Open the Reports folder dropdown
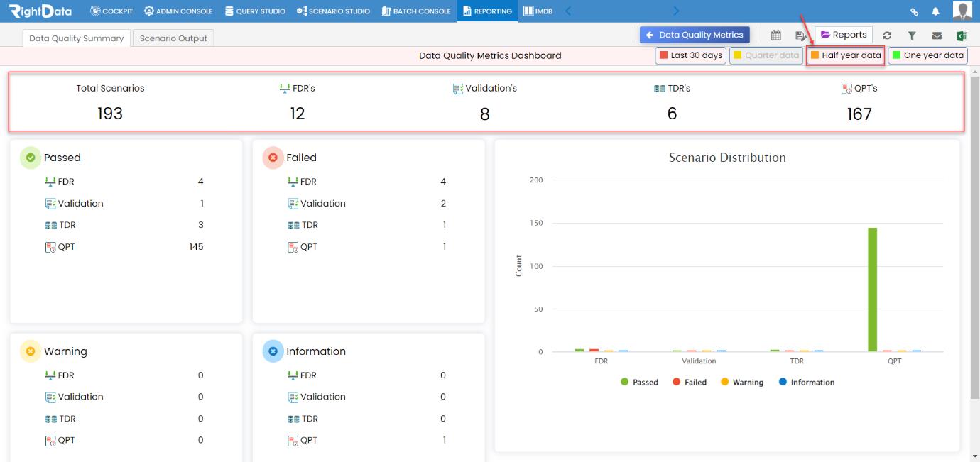Screen dimensions: 980x462 tap(844, 35)
